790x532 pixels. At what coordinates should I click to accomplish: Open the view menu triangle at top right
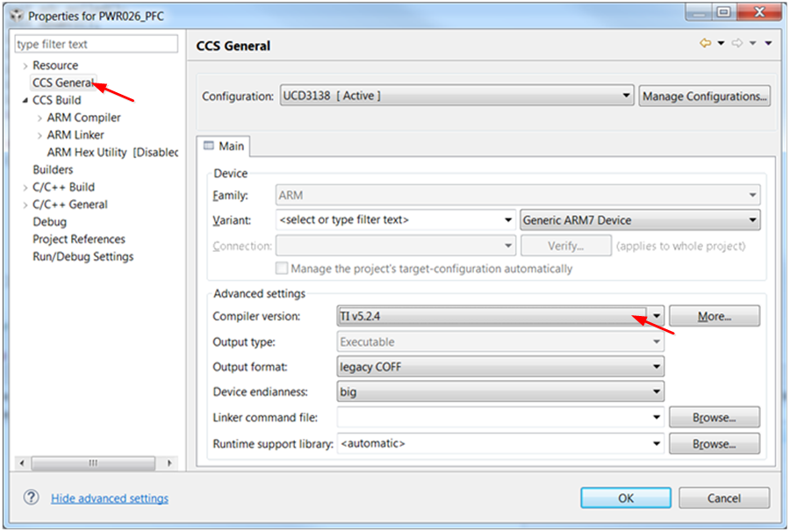[768, 43]
